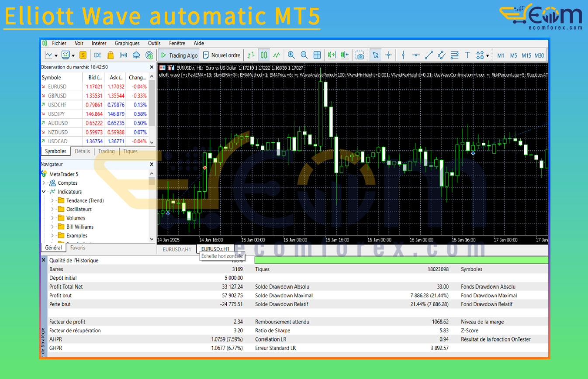Open the Fenêtre menu
Image resolution: width=588 pixels, height=379 pixels.
click(177, 43)
